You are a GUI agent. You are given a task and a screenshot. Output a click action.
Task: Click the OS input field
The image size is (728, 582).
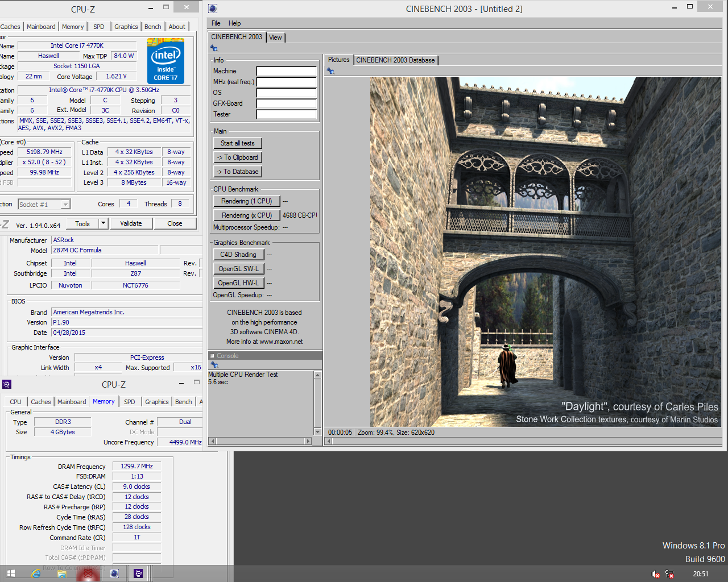click(x=286, y=93)
